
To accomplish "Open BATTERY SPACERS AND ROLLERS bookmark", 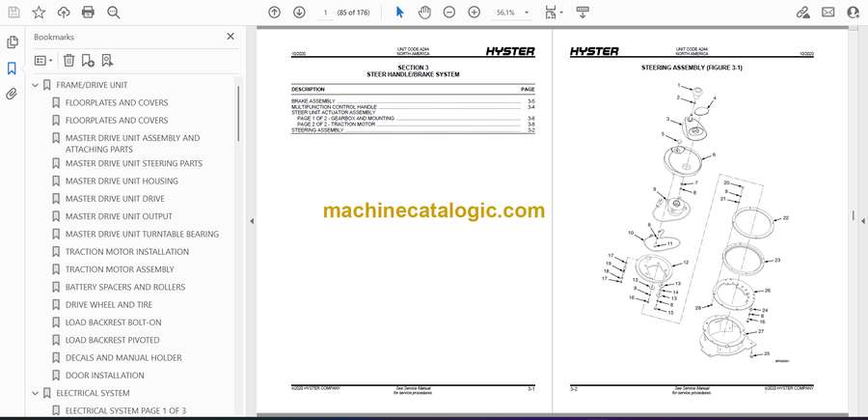I will (x=125, y=287).
